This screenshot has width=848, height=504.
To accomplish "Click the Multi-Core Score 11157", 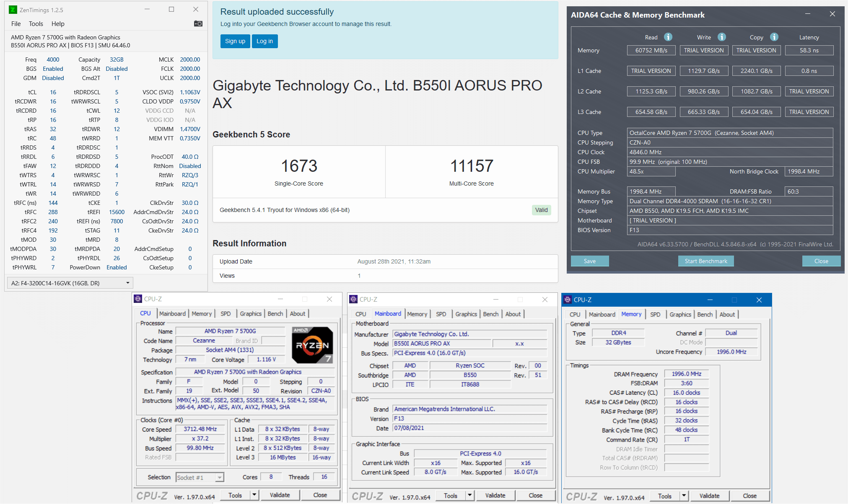I will point(472,166).
